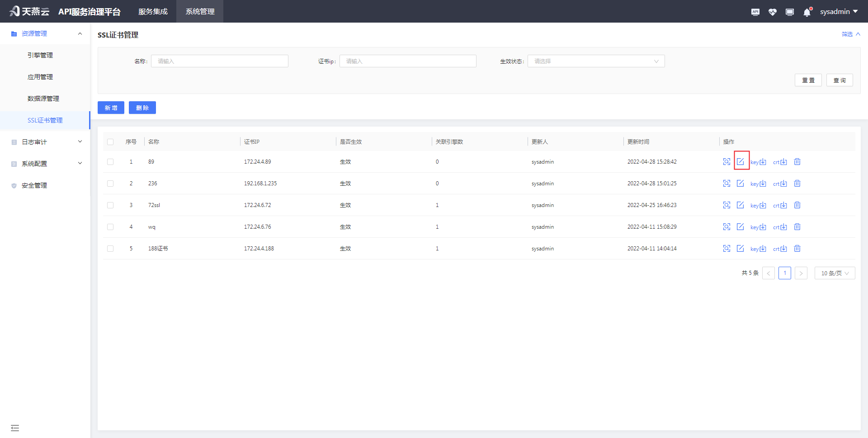
Task: Click the 新增 button
Action: coord(111,108)
